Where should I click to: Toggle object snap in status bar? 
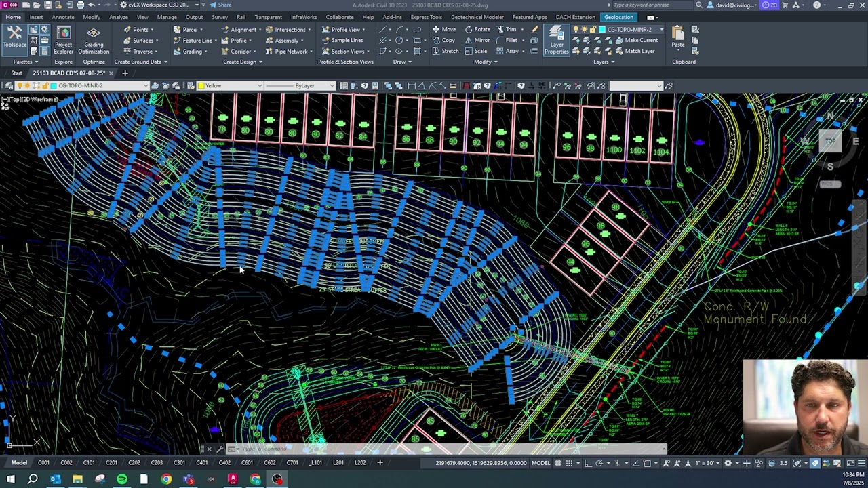[647, 463]
